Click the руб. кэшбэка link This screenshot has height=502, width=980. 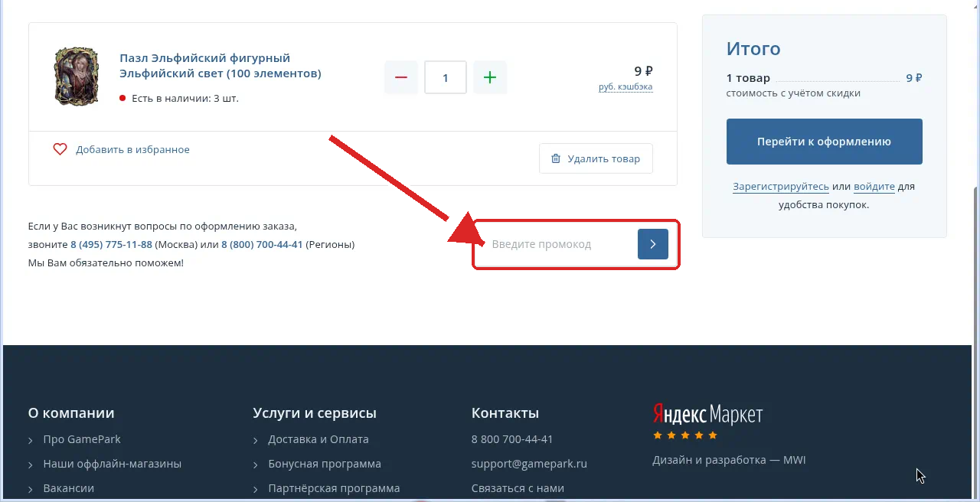(626, 86)
